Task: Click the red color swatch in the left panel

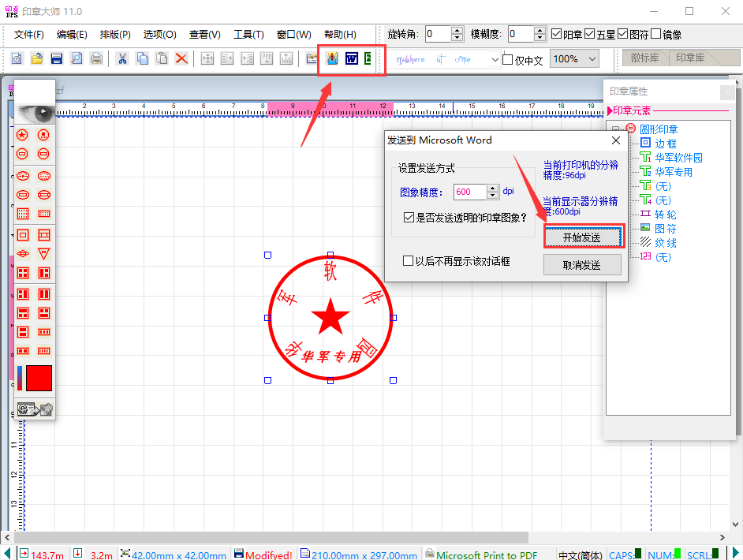Action: 37,379
